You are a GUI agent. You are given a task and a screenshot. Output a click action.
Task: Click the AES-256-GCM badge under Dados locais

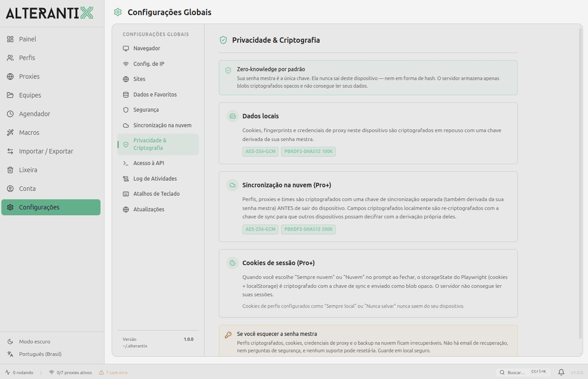click(260, 151)
